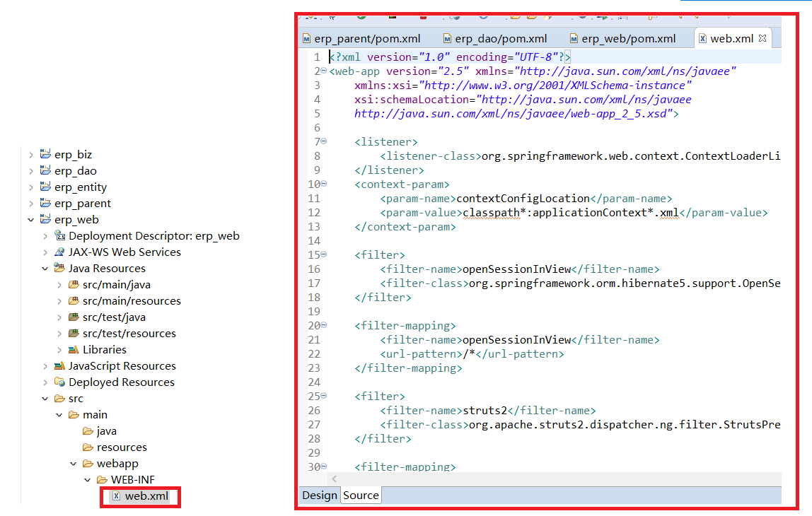Click the main folder icon
812x516 pixels.
(74, 414)
